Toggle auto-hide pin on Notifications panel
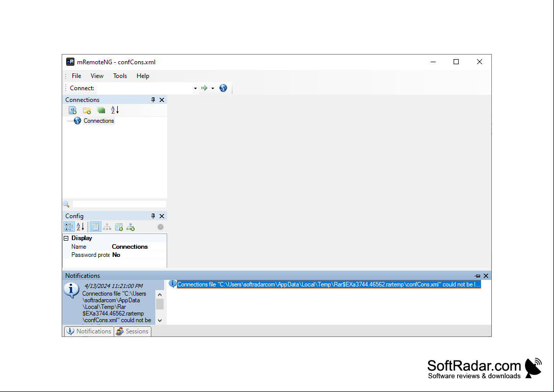Screen dimensions: 554x392 coord(478,276)
